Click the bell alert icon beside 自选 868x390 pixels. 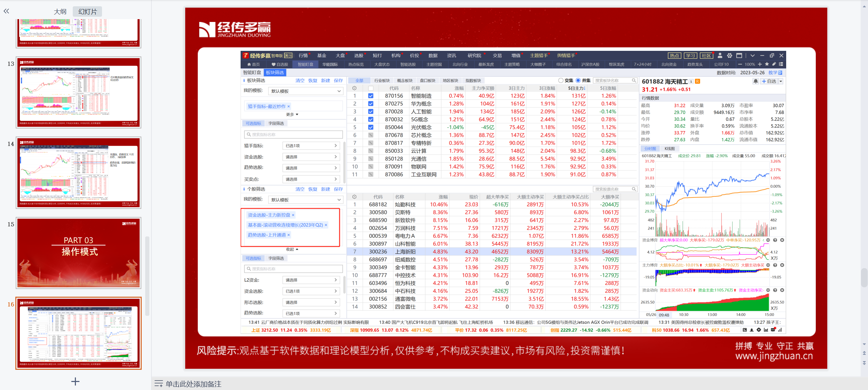(756, 81)
